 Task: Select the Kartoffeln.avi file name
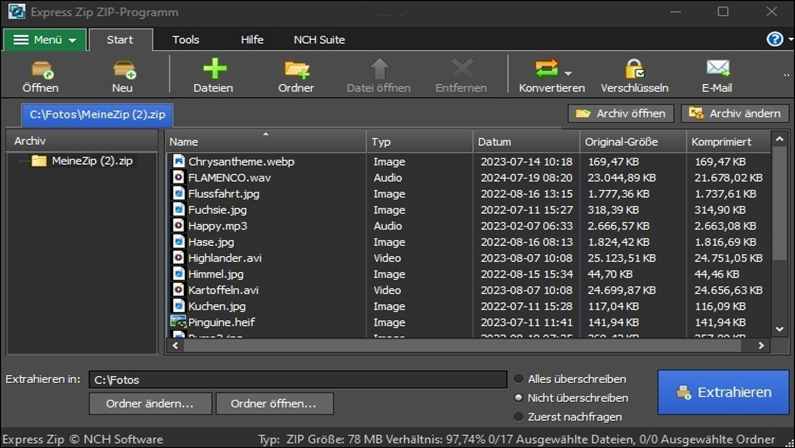pos(224,290)
